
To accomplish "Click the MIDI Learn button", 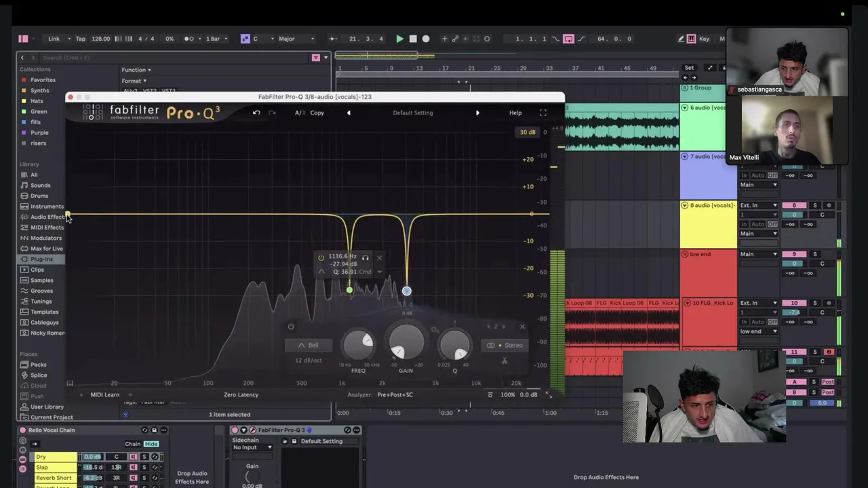I will [104, 394].
